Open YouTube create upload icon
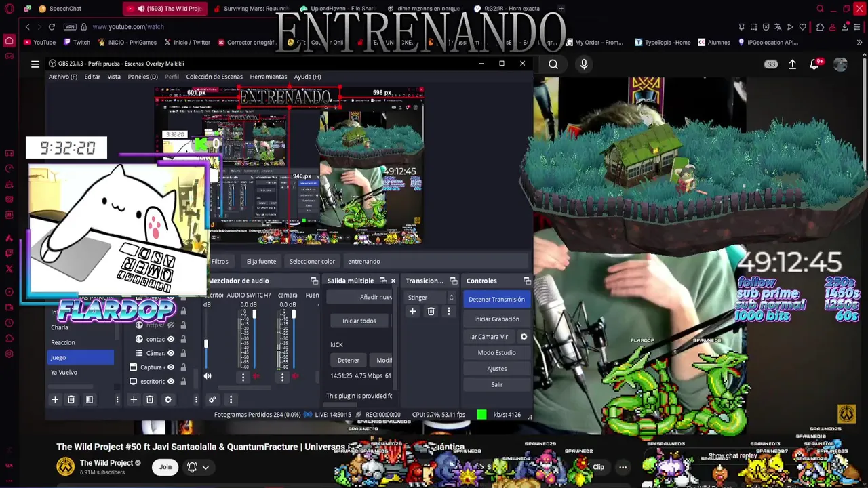Viewport: 868px width, 488px height. coord(792,64)
